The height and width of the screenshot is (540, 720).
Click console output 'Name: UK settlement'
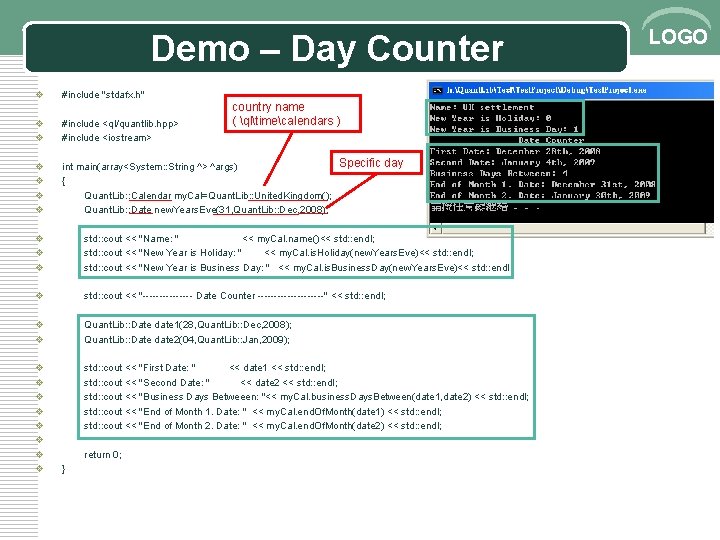coord(482,107)
